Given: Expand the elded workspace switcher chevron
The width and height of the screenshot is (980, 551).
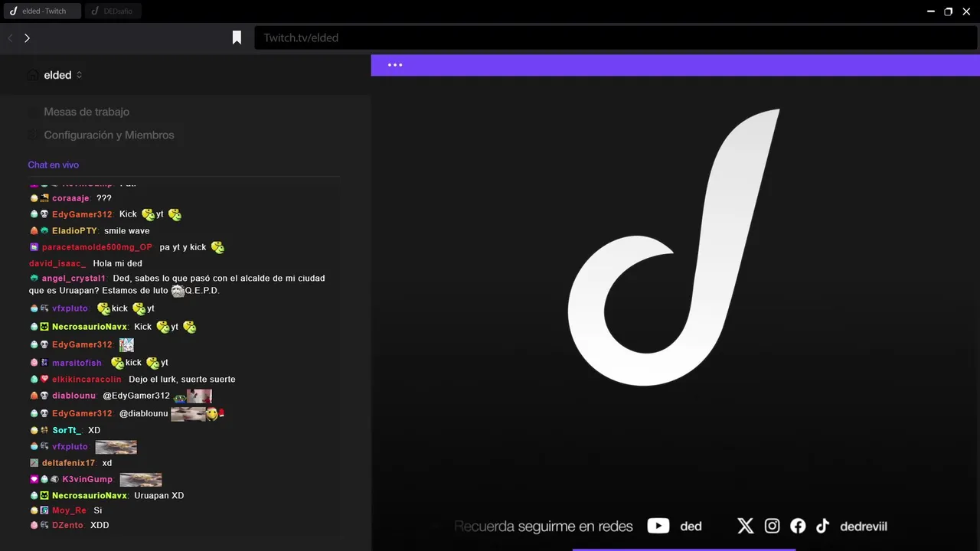Looking at the screenshot, I should pyautogui.click(x=79, y=75).
